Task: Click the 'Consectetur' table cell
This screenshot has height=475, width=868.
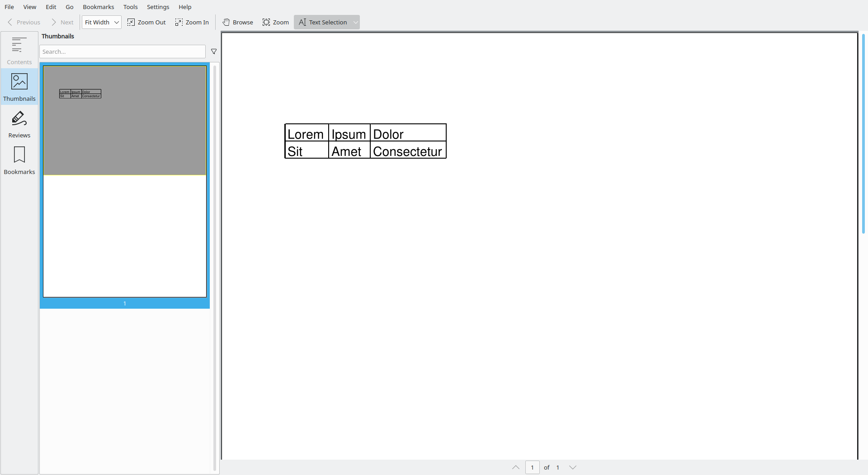Action: tap(408, 150)
